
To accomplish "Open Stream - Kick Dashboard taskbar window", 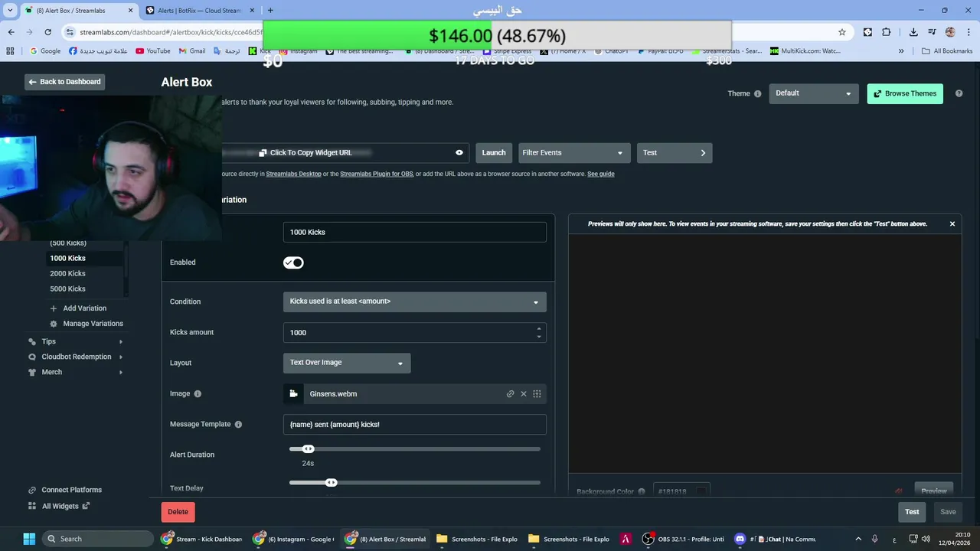I will click(x=202, y=539).
